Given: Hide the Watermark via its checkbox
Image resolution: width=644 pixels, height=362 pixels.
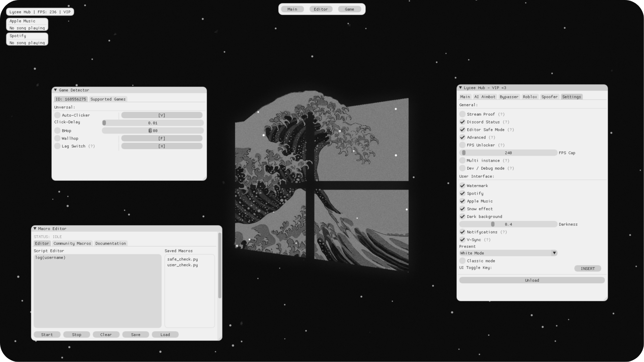Looking at the screenshot, I should pos(462,186).
